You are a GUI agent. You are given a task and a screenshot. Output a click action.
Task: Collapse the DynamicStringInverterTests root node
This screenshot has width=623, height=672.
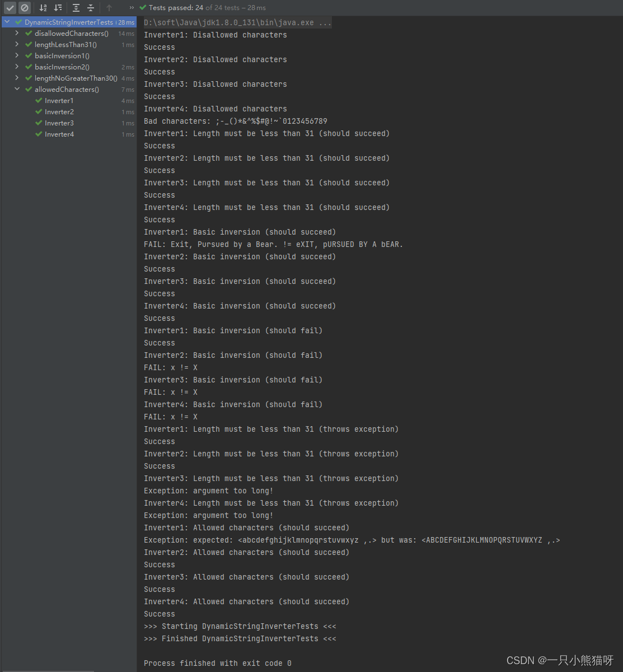click(7, 22)
